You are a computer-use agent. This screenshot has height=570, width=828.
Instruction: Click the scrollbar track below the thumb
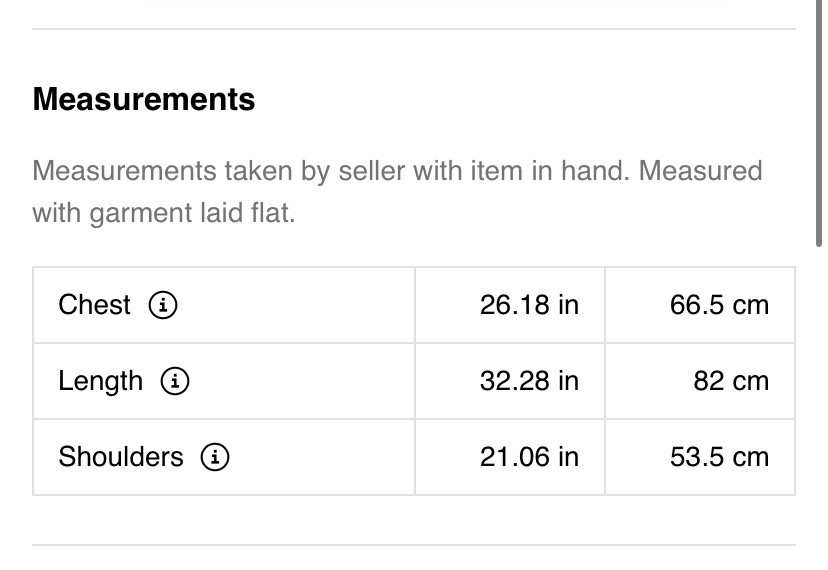tap(819, 407)
